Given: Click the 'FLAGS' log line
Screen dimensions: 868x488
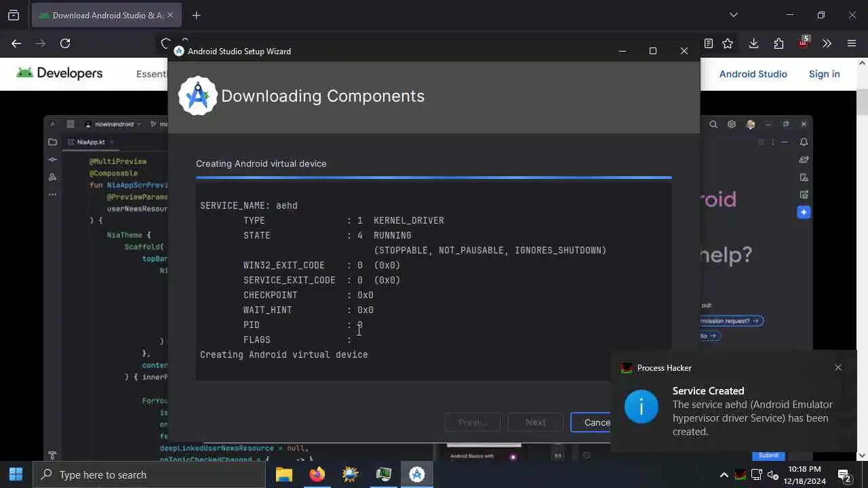Looking at the screenshot, I should (x=298, y=340).
